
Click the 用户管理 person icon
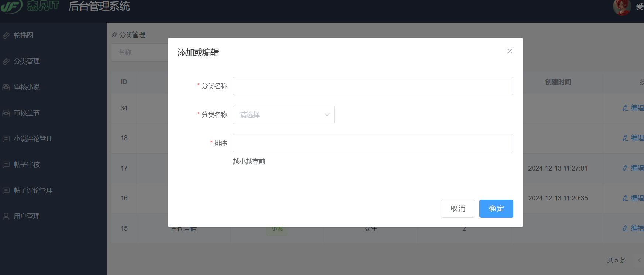(x=6, y=216)
